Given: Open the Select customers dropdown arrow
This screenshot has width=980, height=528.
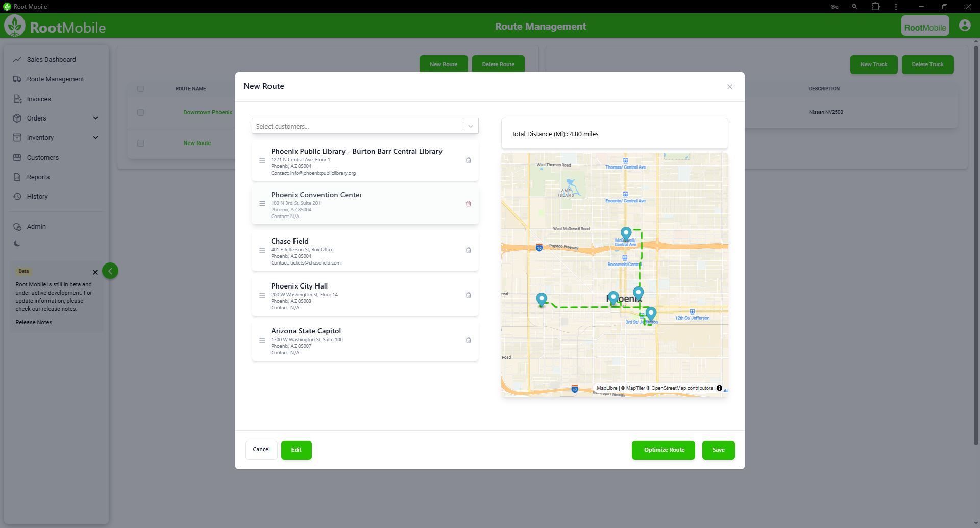Looking at the screenshot, I should click(x=471, y=126).
